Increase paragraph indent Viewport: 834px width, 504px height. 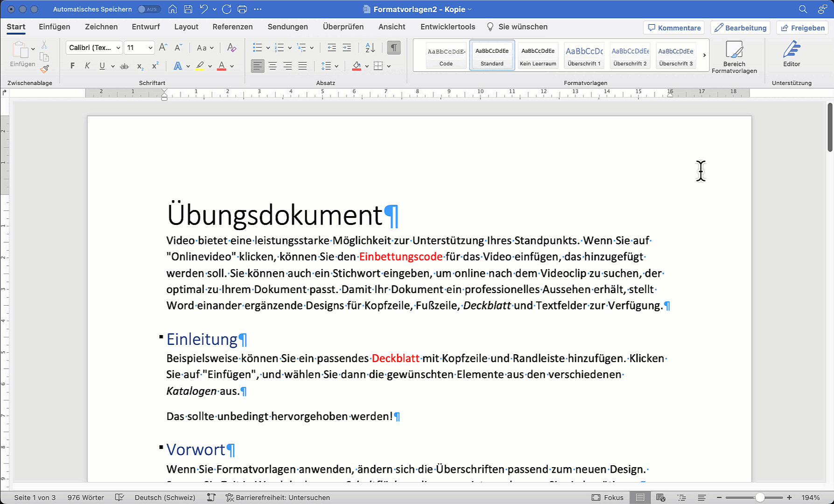tap(347, 48)
